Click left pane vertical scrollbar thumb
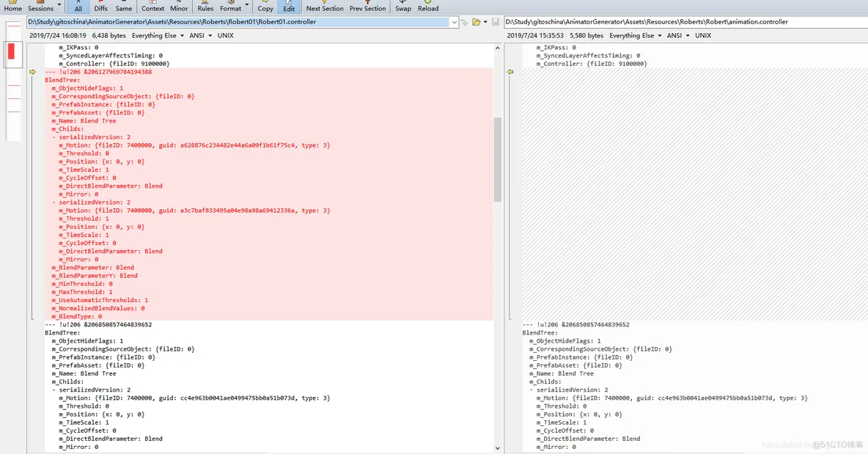This screenshot has width=868, height=454. (x=497, y=159)
